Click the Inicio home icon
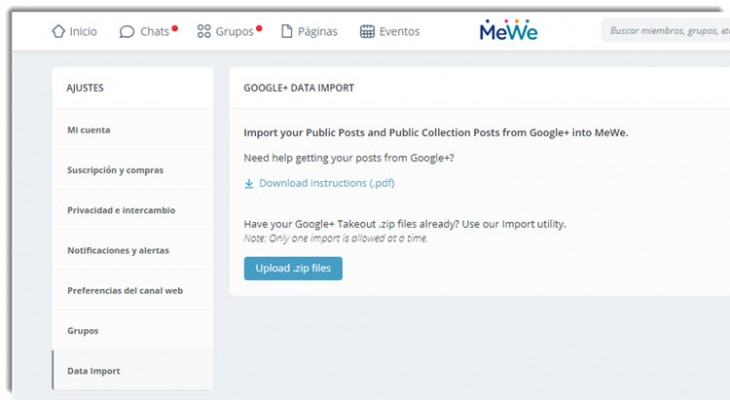The height and width of the screenshot is (400, 730). coord(58,31)
